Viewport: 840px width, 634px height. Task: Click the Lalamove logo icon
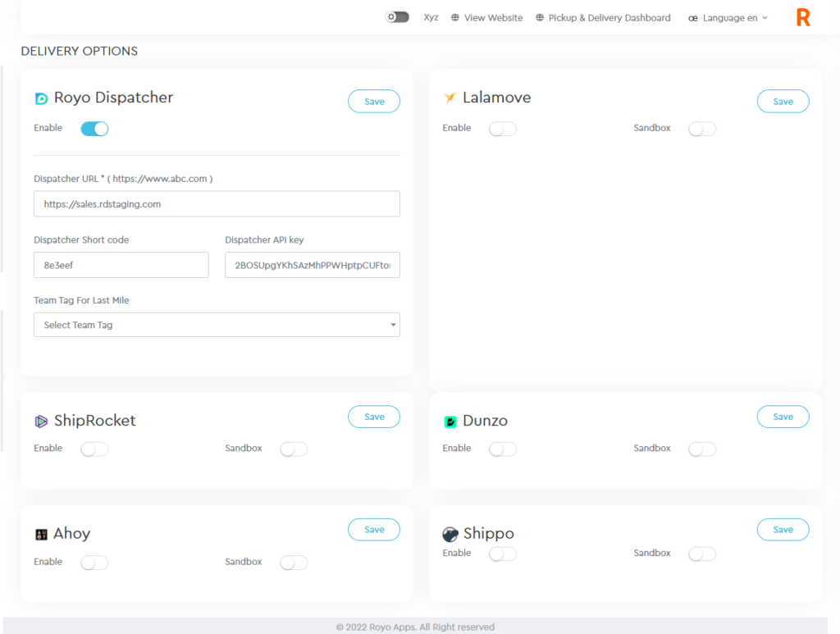click(450, 98)
